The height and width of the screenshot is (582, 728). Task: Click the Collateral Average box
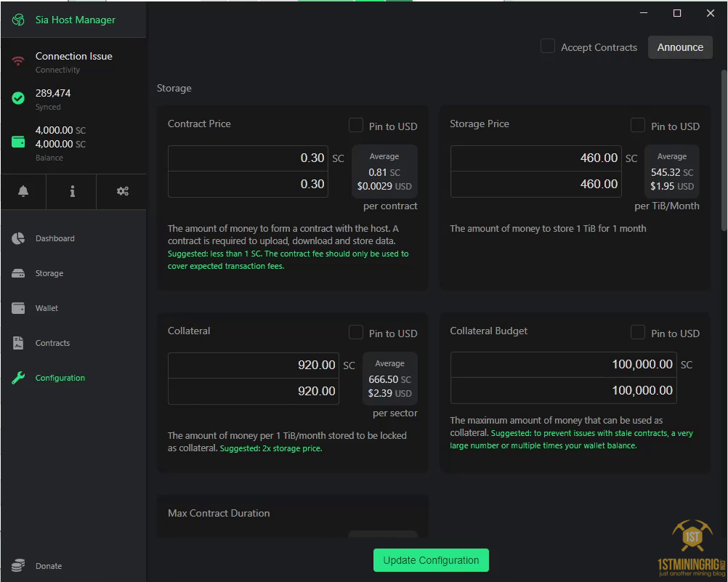(389, 379)
